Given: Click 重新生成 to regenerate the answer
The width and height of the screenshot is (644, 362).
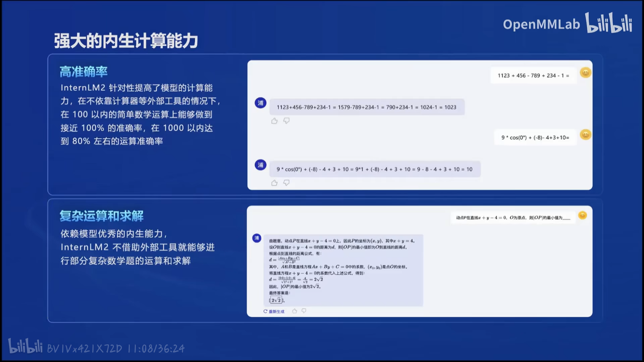Looking at the screenshot, I should click(x=274, y=311).
